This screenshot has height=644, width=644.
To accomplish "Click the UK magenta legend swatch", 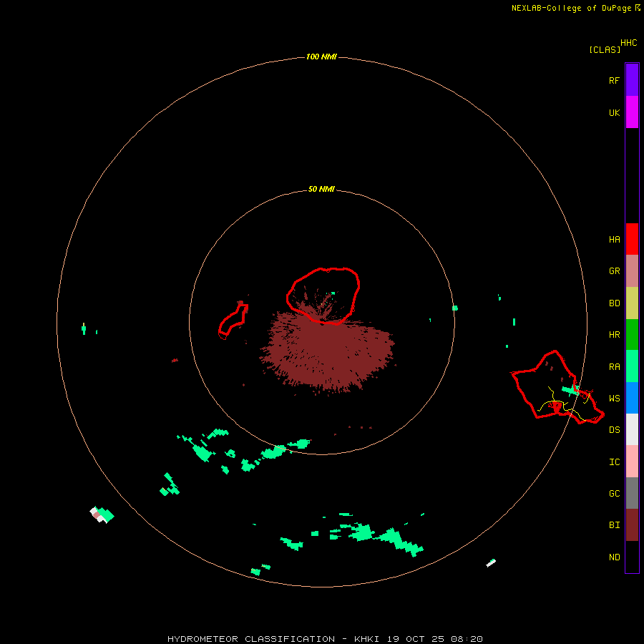I will point(632,112).
